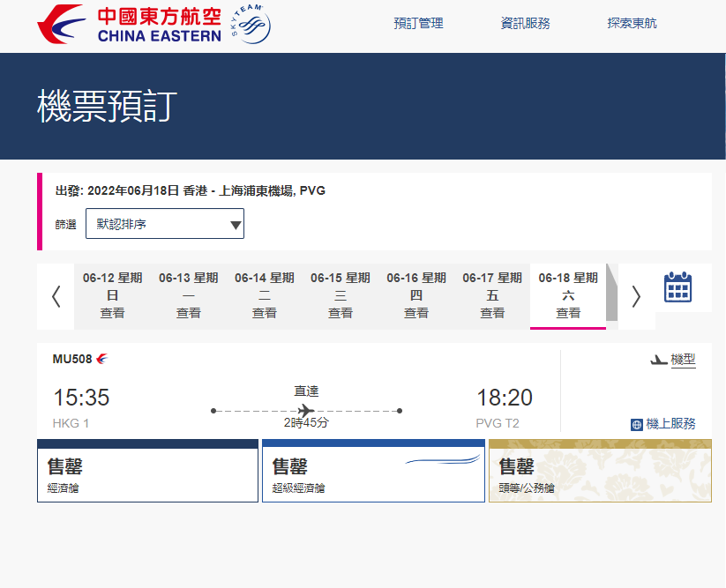The image size is (726, 588).
Task: Select the 06-17 星期五 date tab
Action: click(x=492, y=295)
